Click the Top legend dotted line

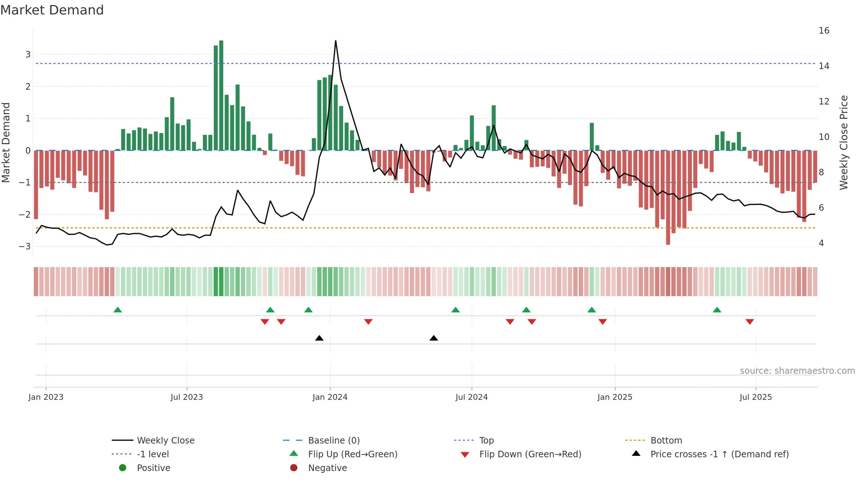[464, 440]
